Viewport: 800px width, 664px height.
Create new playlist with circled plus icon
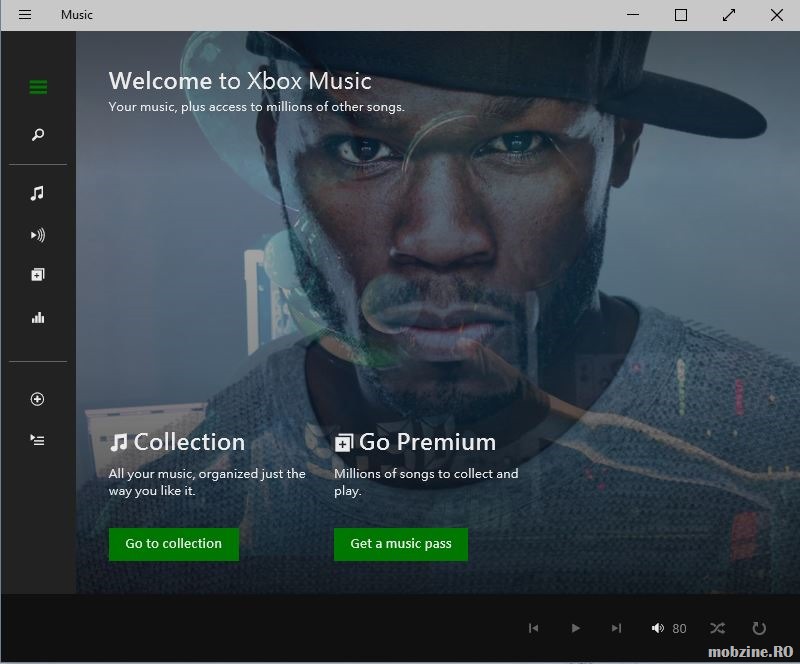click(38, 399)
